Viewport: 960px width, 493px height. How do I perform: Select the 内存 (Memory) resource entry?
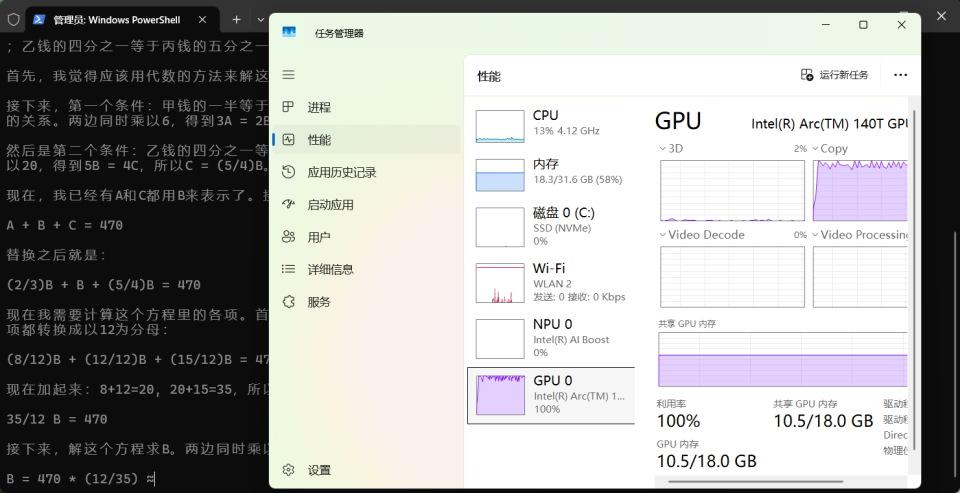click(551, 175)
